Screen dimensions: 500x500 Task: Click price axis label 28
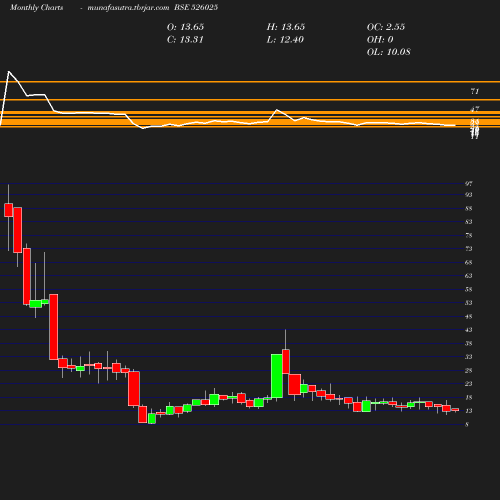pyautogui.click(x=469, y=370)
